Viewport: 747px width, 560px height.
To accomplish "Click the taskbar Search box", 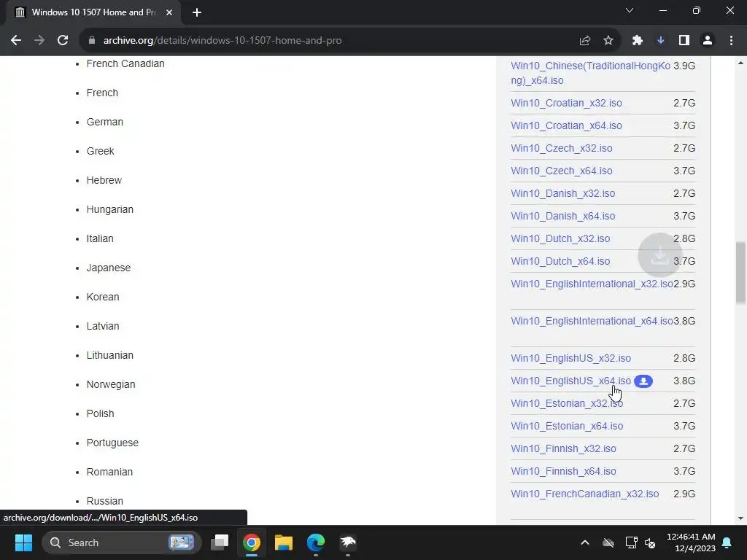I will [x=122, y=542].
